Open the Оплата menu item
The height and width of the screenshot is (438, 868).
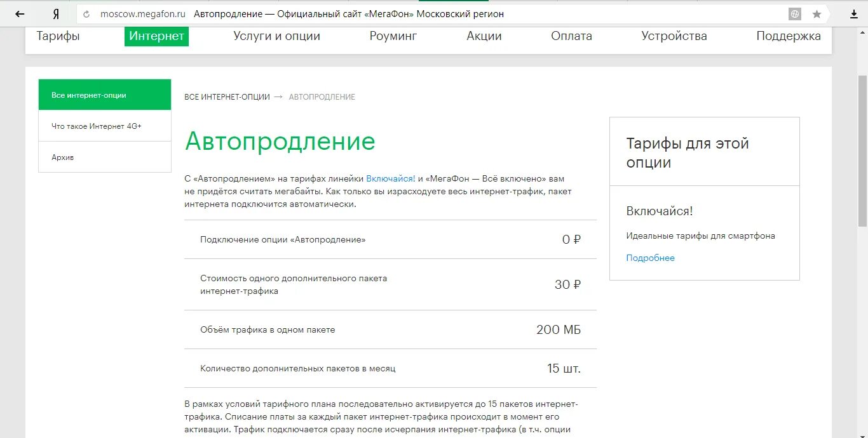point(572,36)
